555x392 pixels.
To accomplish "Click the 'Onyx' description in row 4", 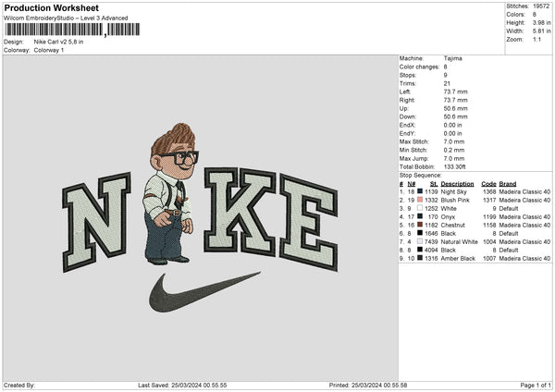I will pos(448,216).
